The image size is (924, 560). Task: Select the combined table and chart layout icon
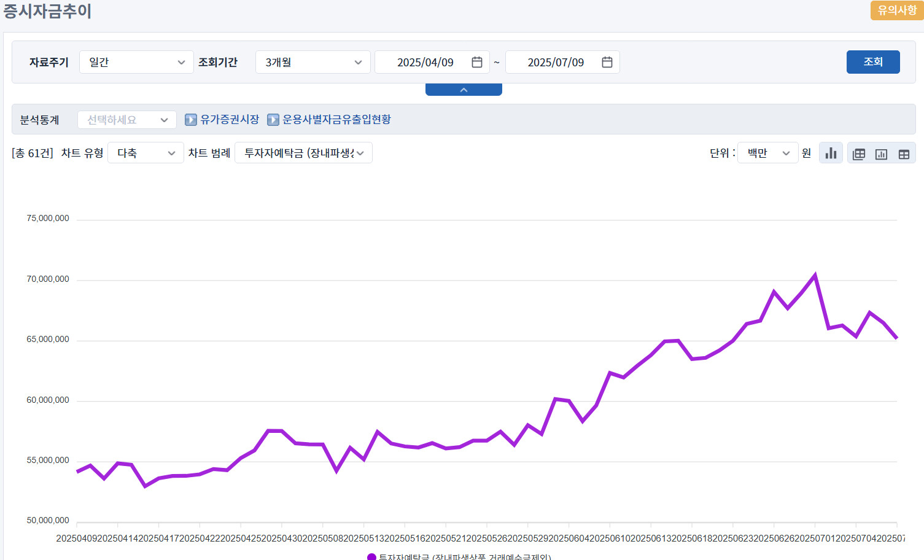click(859, 154)
